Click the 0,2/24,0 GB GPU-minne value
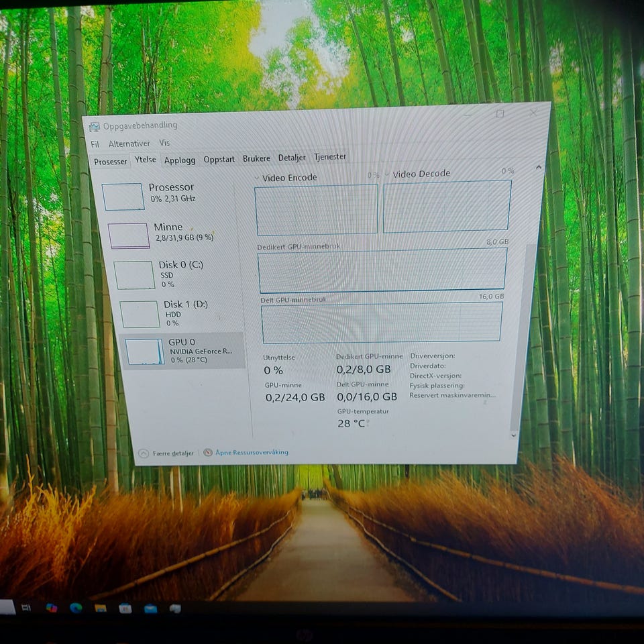Screen dimensions: 644x644 295,397
